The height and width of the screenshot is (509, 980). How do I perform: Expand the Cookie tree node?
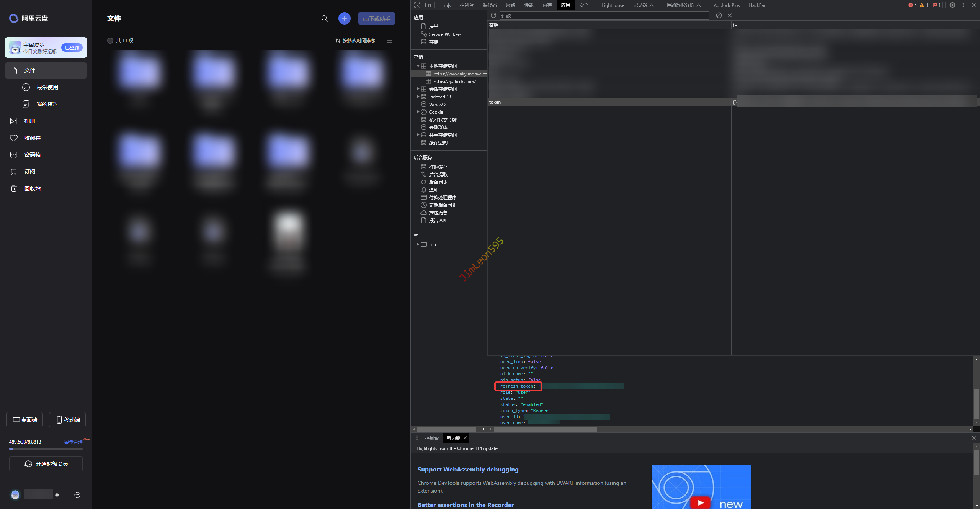(x=418, y=112)
